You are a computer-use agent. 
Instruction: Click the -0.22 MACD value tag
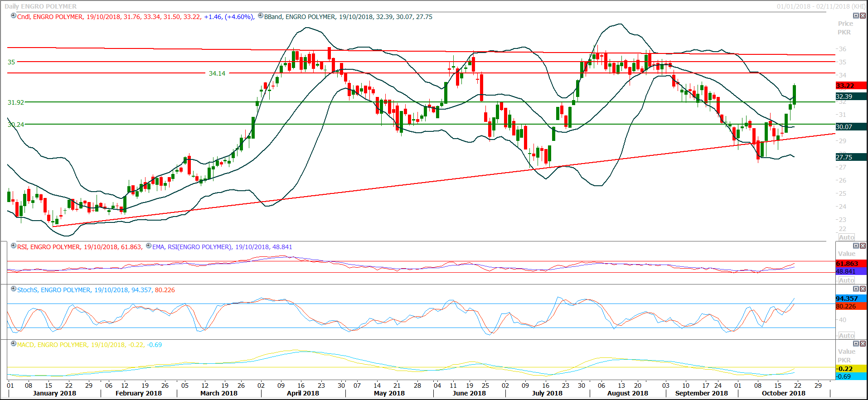851,369
